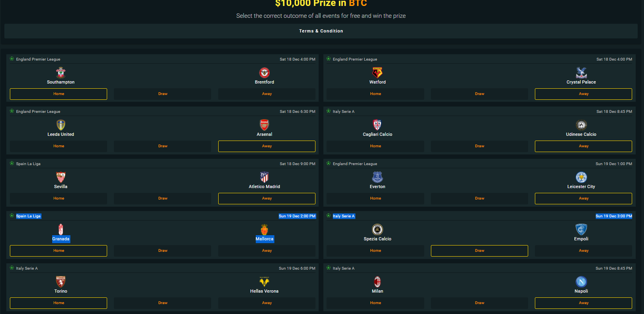Click the Napoli club badge
Screen dimensions: 644x314
[x=581, y=282]
